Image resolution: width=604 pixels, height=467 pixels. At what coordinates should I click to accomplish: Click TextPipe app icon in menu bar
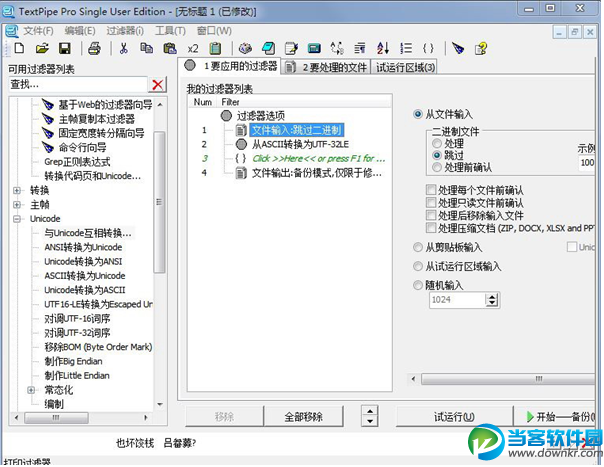(11, 31)
